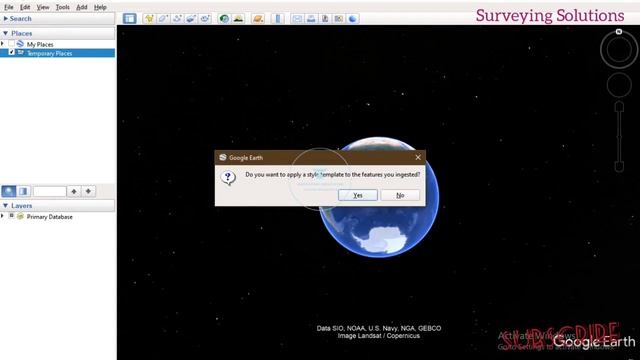Expand the Search panel
Screen dimensions: 640x360
5,18
